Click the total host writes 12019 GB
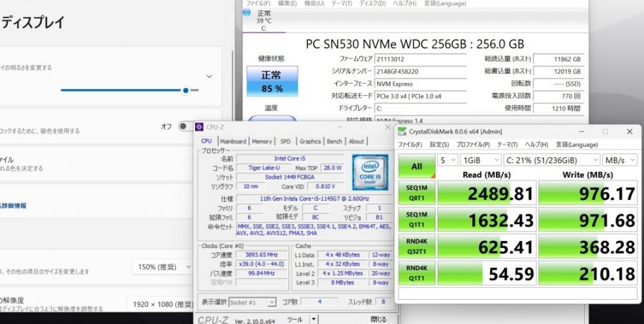This screenshot has width=644, height=324. [558, 71]
